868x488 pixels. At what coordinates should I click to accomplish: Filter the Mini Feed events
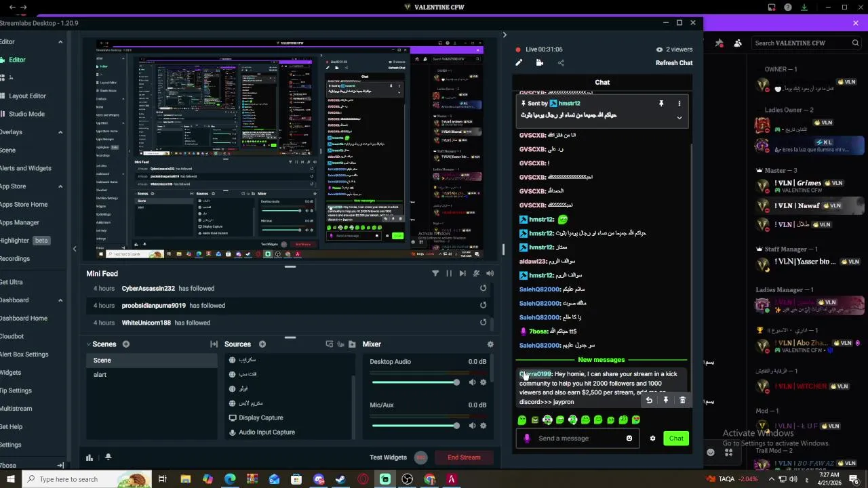point(435,273)
